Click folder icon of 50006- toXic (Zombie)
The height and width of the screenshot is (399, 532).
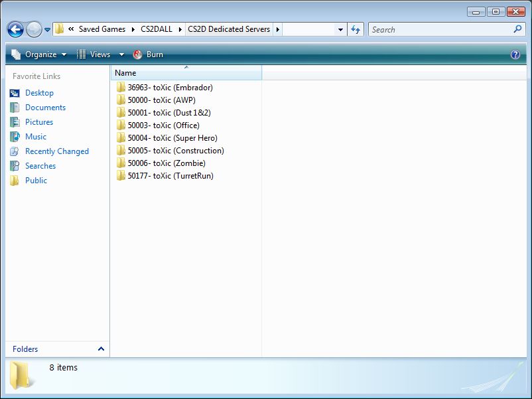click(121, 163)
